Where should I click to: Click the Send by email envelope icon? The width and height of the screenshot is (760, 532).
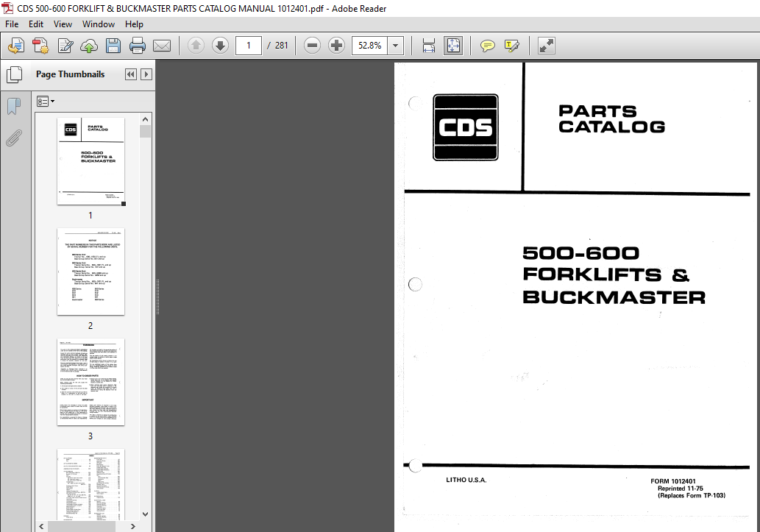[162, 46]
